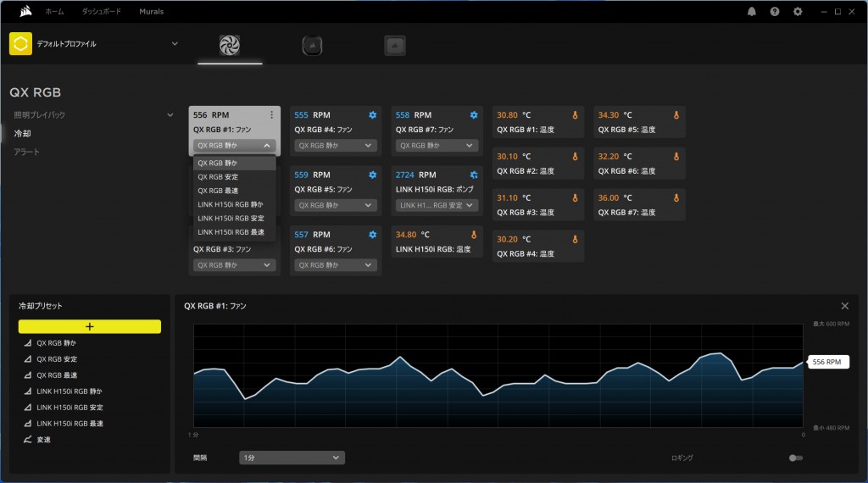Click the gear icon on QX RGB #4 fan
This screenshot has height=483, width=868.
(x=372, y=115)
